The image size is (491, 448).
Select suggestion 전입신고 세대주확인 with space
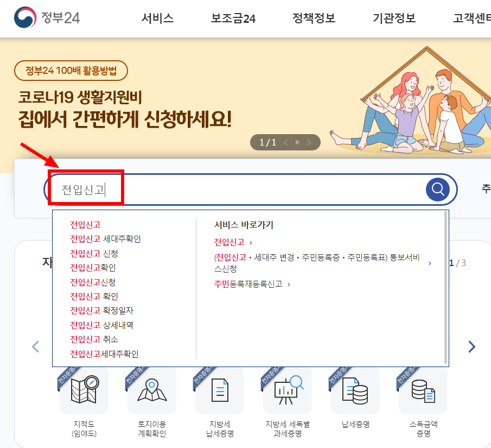point(106,239)
